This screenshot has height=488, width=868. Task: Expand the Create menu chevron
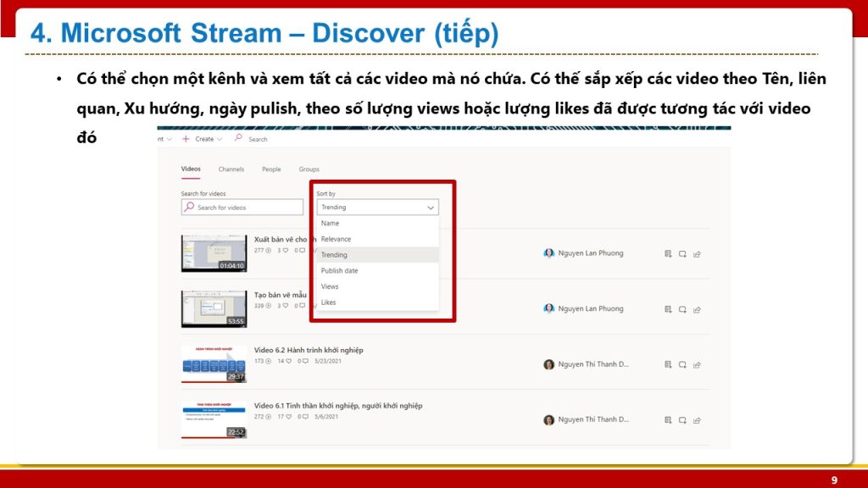point(220,140)
